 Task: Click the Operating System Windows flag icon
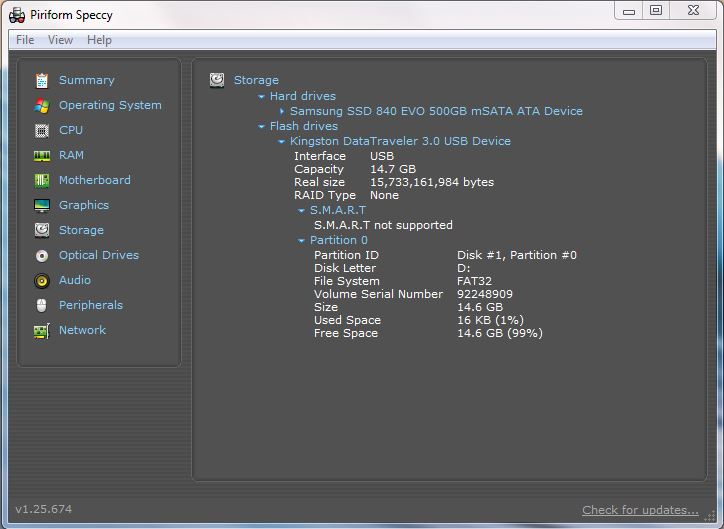[42, 105]
